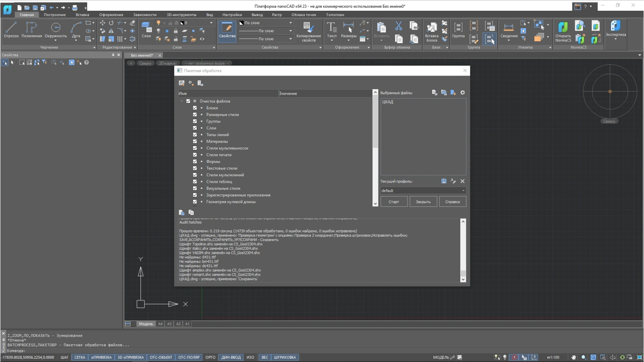Click the Справка button

tap(452, 202)
